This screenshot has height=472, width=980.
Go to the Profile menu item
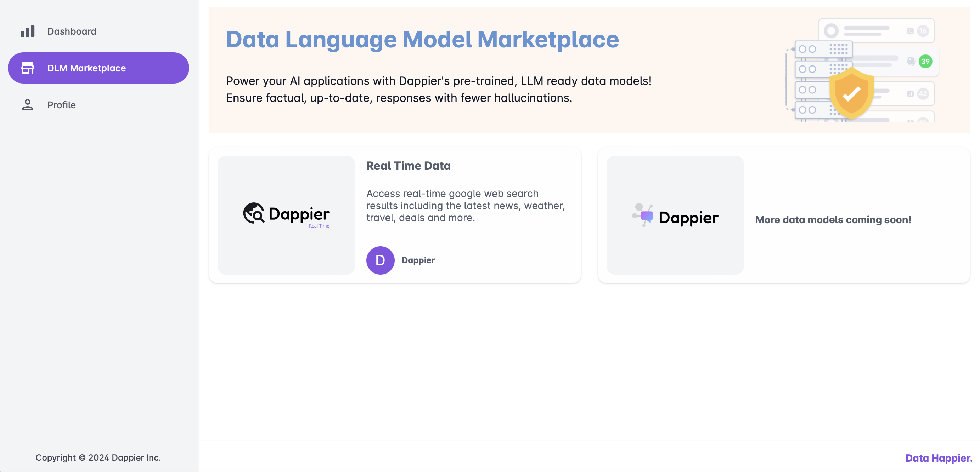61,105
